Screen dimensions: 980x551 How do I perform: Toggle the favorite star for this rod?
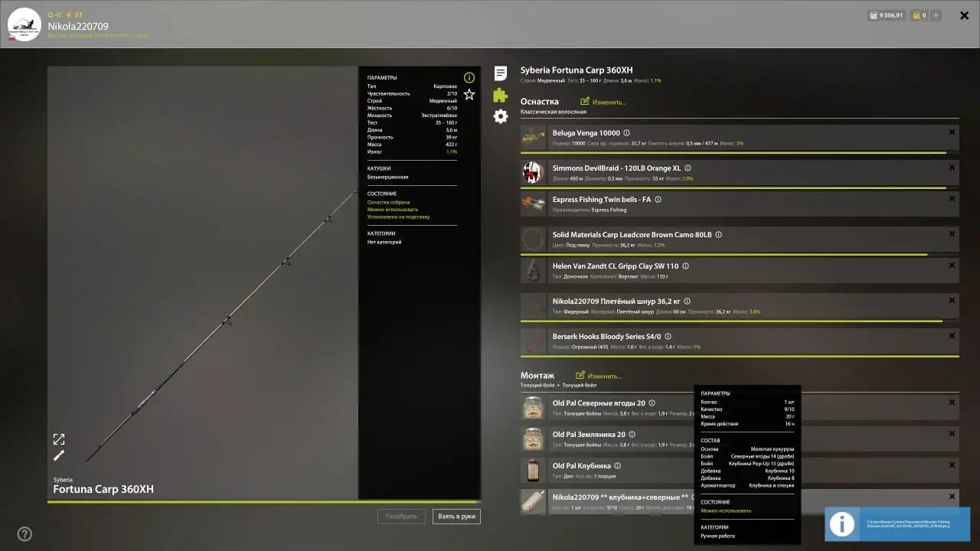pyautogui.click(x=469, y=94)
